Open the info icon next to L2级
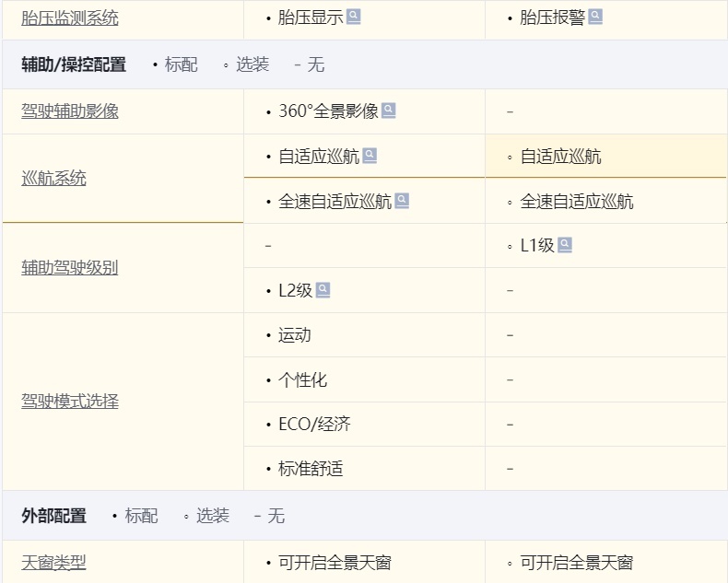Screen dimensions: 728x583 pyautogui.click(x=323, y=289)
